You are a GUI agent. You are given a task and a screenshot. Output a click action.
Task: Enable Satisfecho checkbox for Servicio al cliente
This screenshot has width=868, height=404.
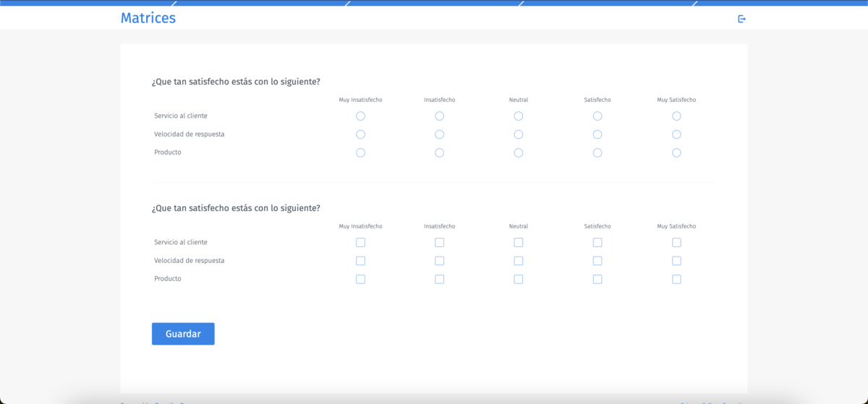(597, 243)
